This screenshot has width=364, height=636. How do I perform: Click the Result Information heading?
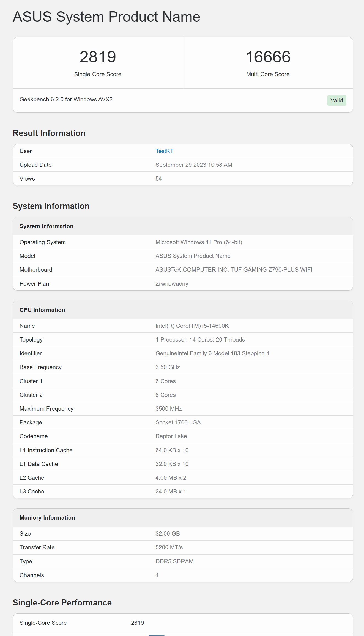point(49,133)
